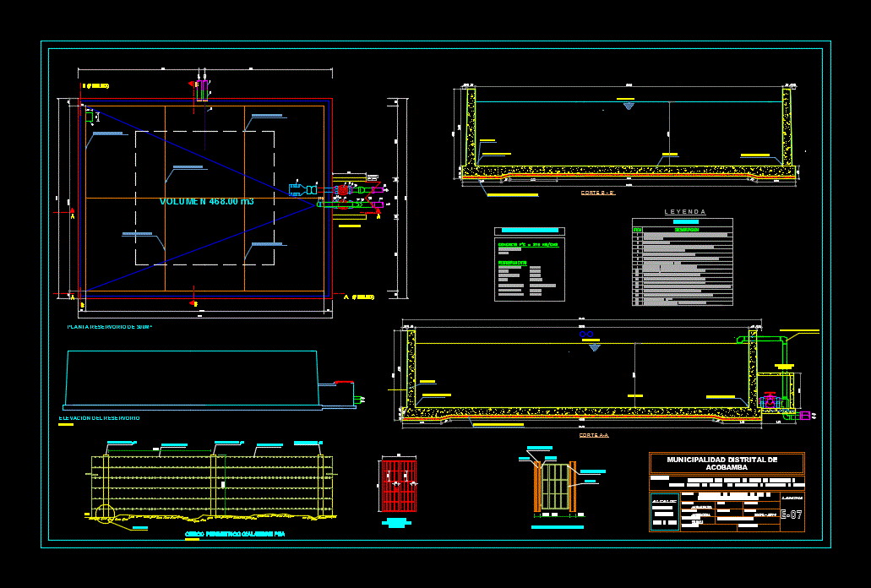Select the cyan inlet pipe fitting in plan
Image resolution: width=871 pixels, height=588 pixels.
(302, 190)
